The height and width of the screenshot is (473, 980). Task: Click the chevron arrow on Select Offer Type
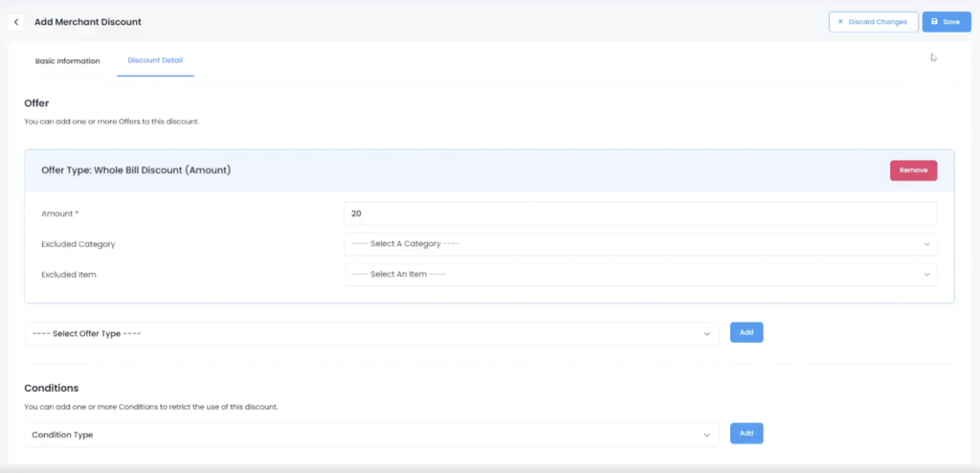(706, 334)
